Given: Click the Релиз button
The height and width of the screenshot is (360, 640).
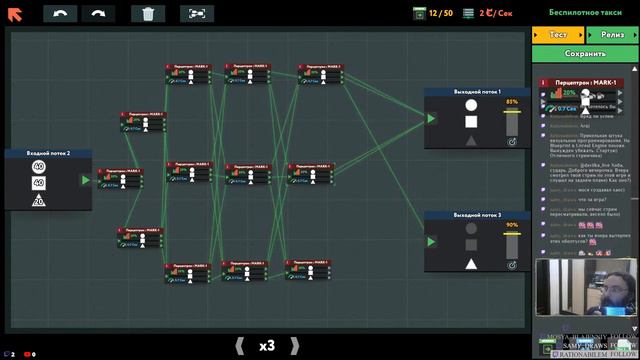Looking at the screenshot, I should [x=612, y=35].
